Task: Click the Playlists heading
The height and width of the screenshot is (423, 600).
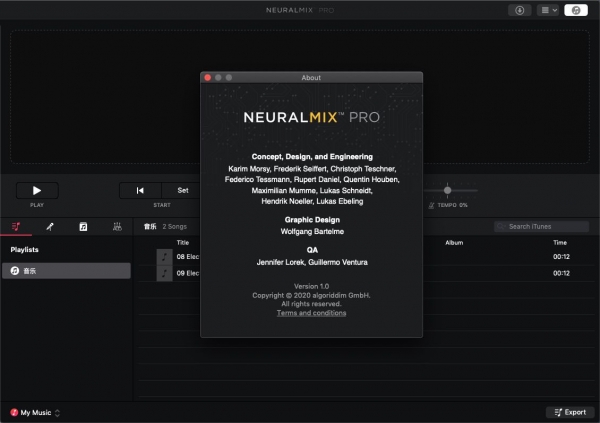Action: 24,250
